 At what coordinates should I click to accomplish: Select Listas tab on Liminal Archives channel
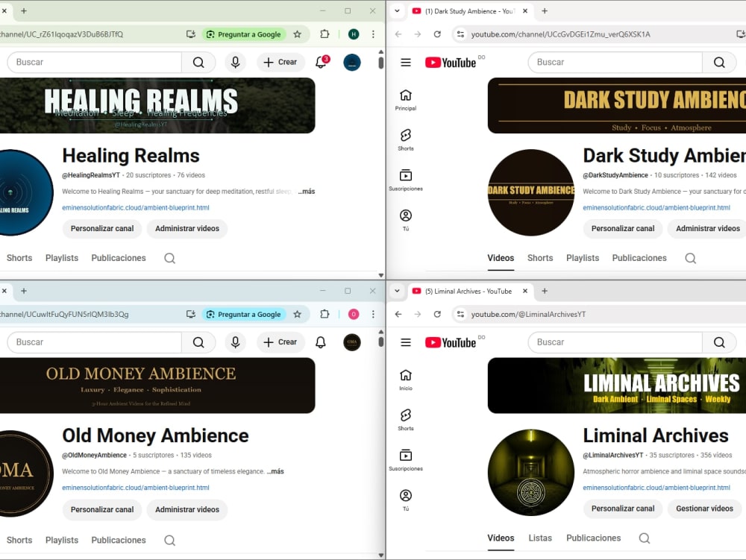540,538
